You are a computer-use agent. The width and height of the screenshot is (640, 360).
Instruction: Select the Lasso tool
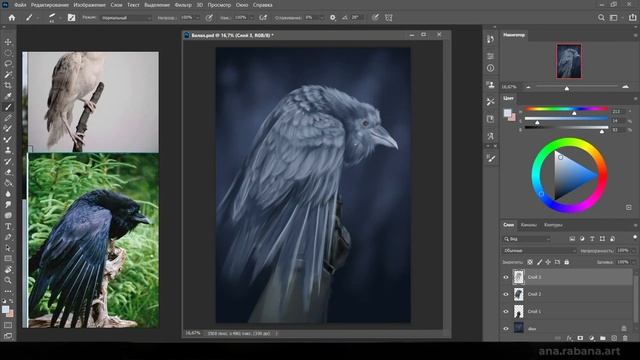click(8, 64)
